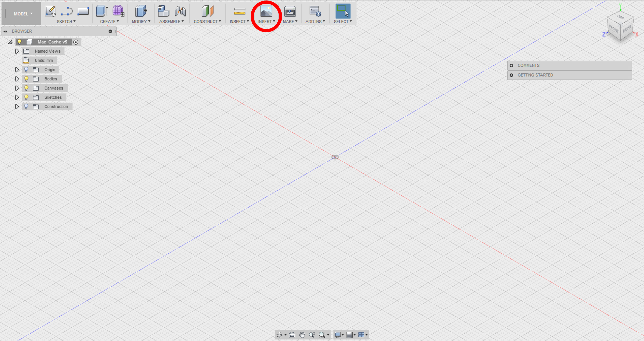
Task: Click the Look At navigation icon
Action: click(x=292, y=335)
